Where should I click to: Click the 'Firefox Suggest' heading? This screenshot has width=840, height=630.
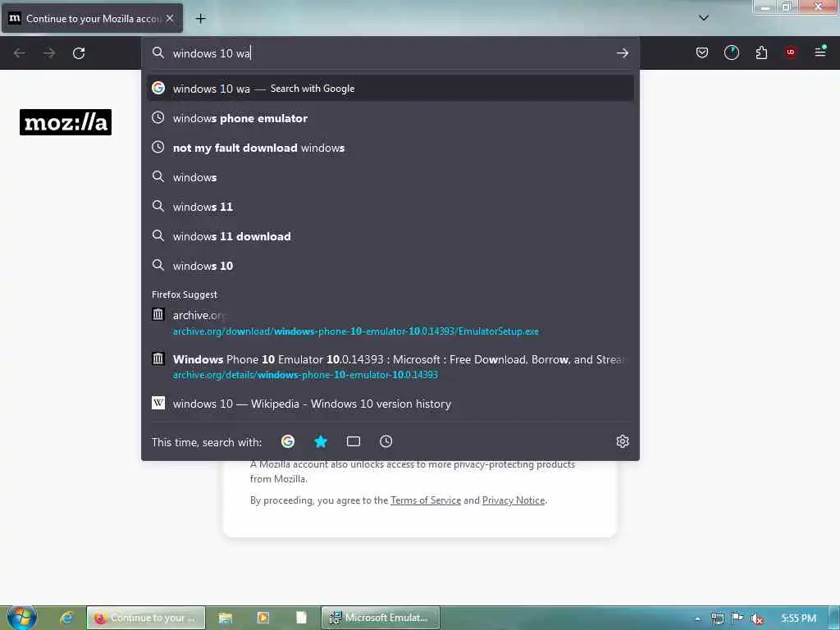185,294
